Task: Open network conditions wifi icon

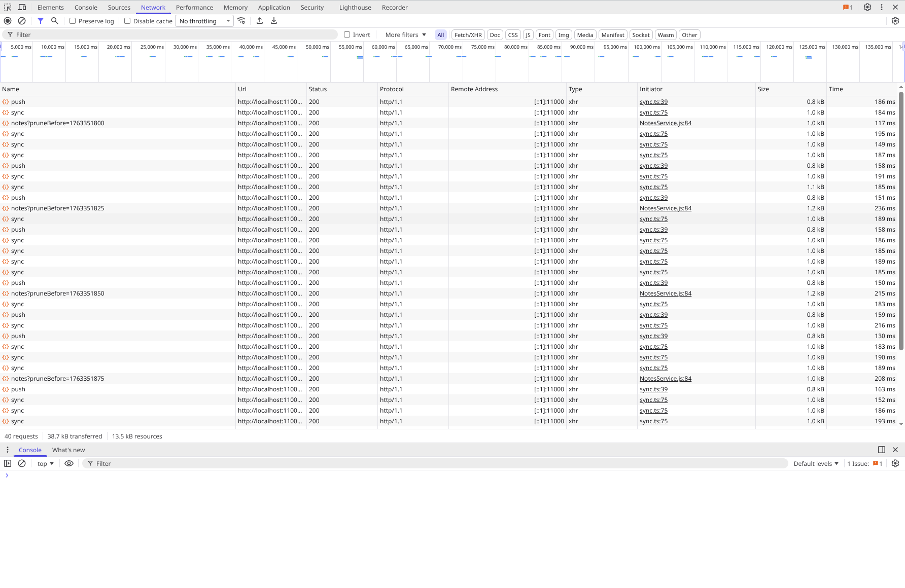Action: coord(241,21)
